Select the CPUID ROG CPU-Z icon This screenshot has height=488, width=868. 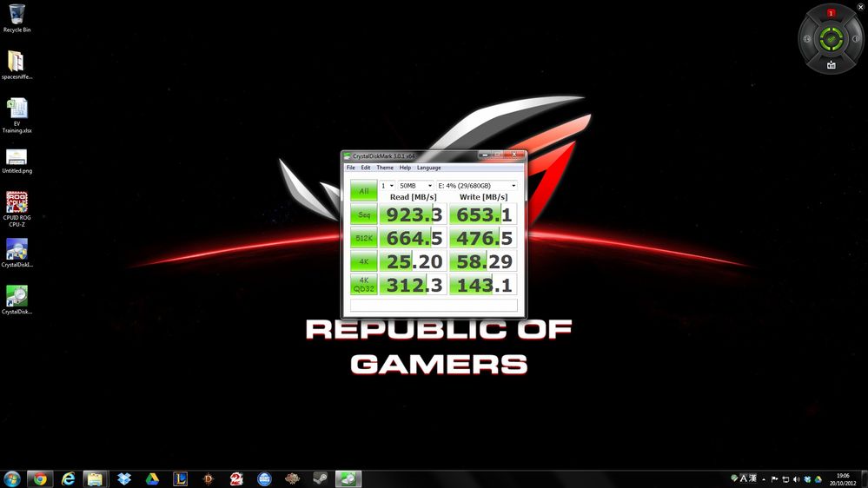17,209
